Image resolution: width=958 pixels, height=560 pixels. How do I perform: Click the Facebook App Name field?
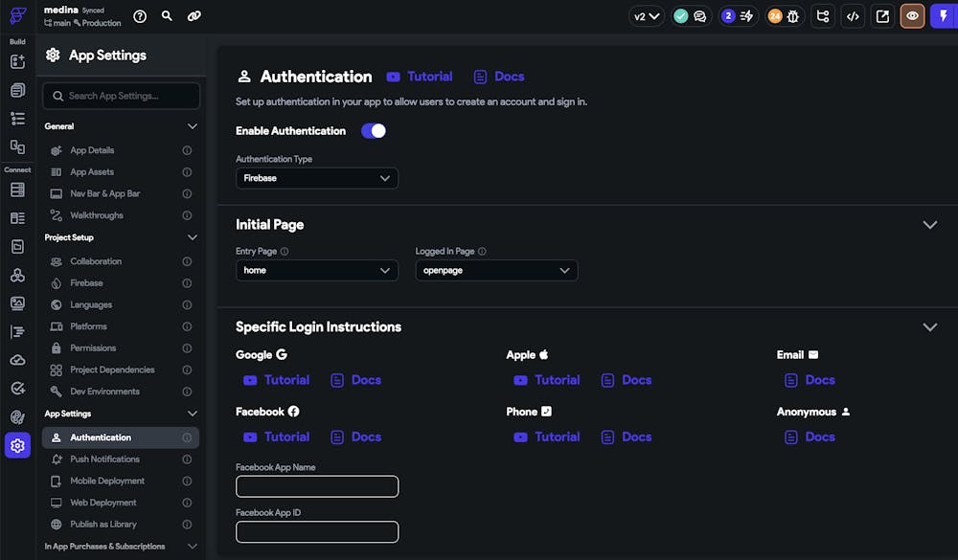[x=316, y=486]
